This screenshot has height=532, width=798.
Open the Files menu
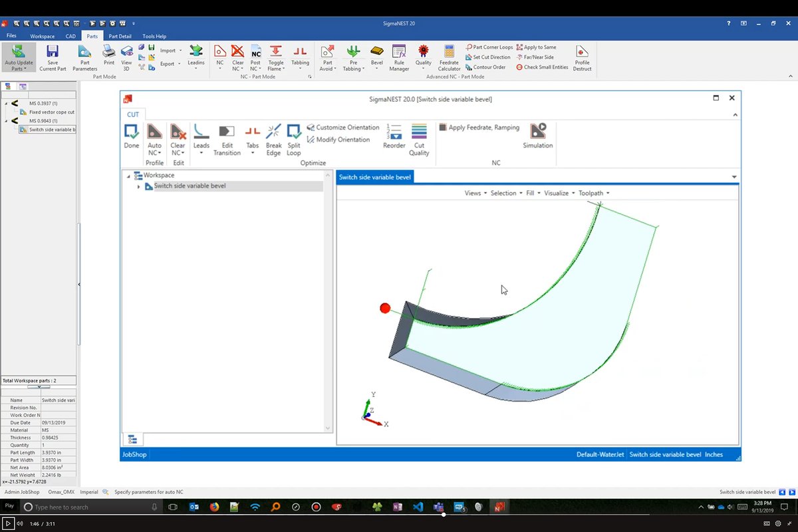point(12,36)
